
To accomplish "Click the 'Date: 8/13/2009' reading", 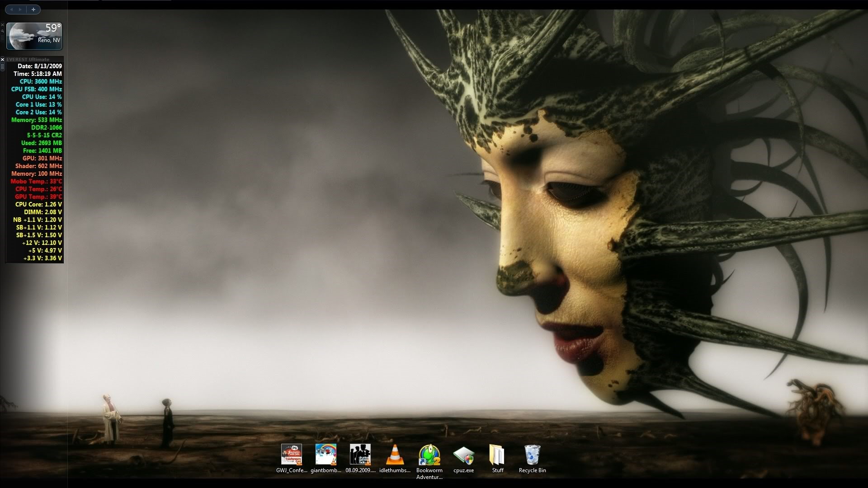I will pos(40,66).
